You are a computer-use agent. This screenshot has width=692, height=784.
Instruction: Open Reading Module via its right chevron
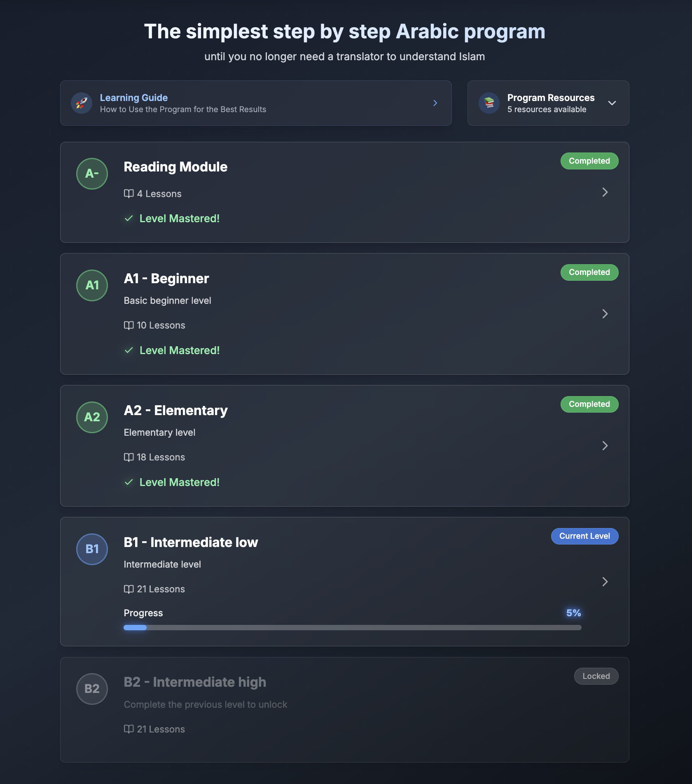click(605, 192)
